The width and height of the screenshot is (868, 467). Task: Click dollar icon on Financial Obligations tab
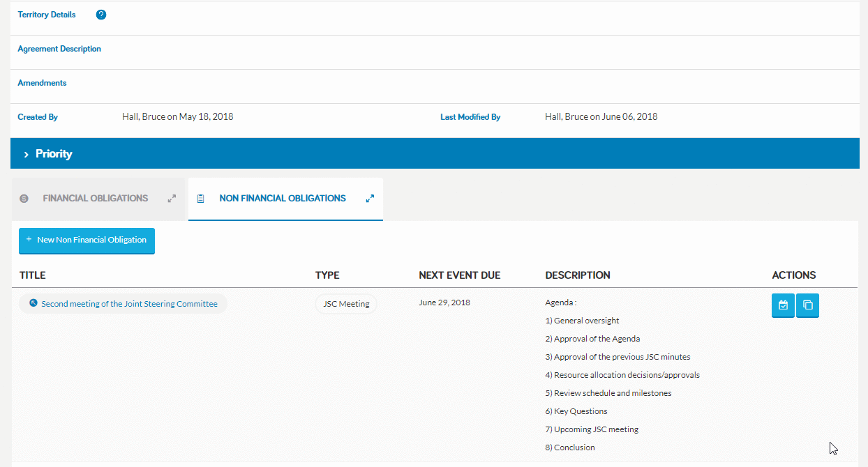click(x=24, y=199)
